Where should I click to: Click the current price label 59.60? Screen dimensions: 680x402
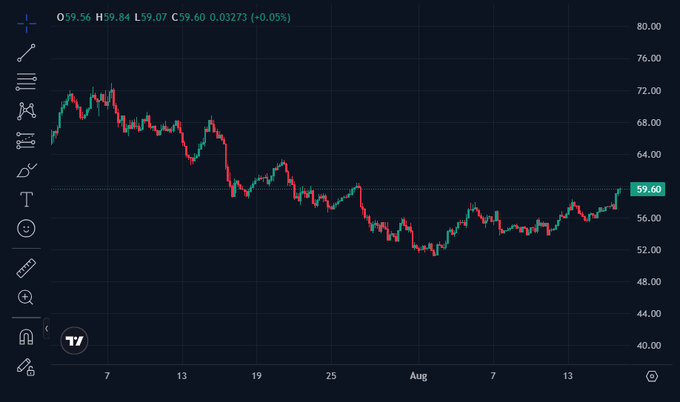pyautogui.click(x=647, y=189)
